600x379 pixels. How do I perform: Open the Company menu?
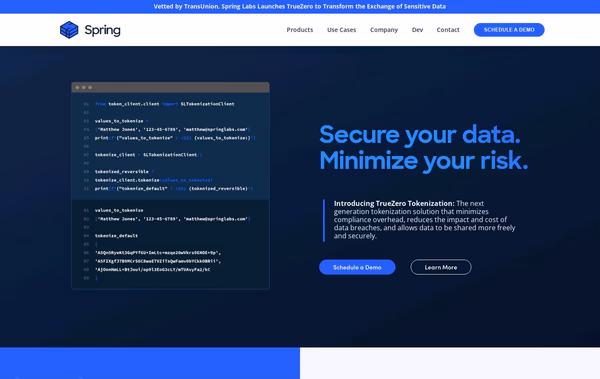point(384,30)
